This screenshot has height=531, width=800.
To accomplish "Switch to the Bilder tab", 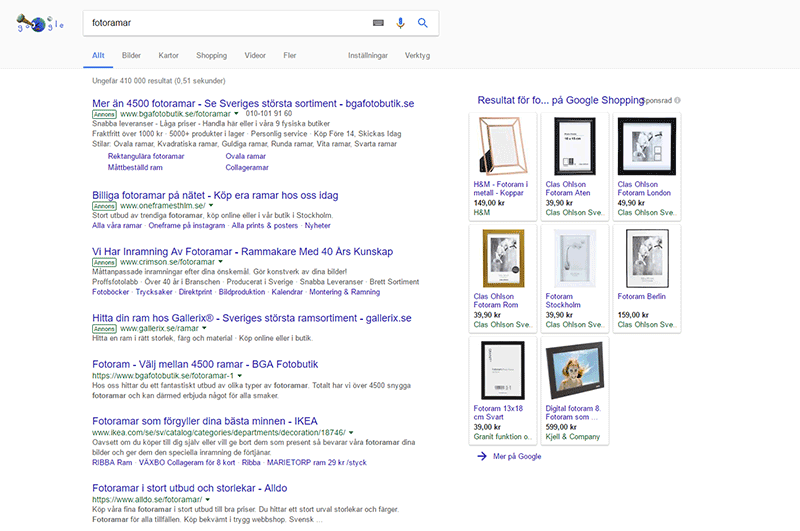I will point(131,56).
